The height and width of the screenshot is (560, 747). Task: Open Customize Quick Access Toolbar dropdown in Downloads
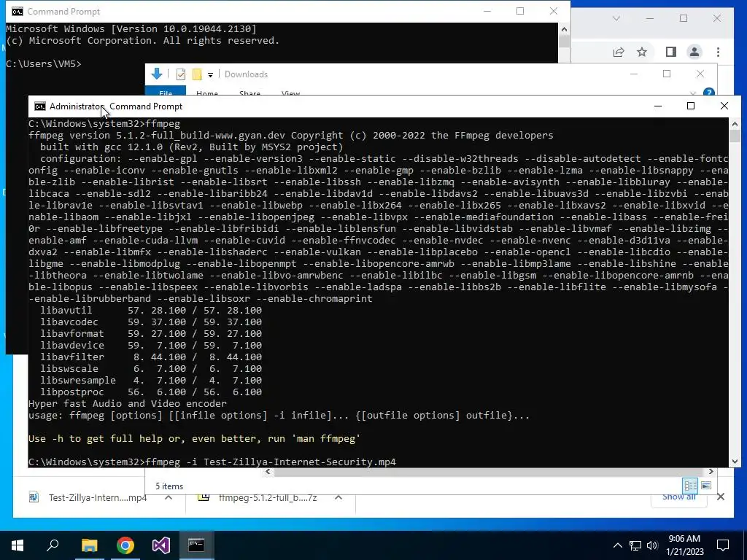click(x=210, y=75)
